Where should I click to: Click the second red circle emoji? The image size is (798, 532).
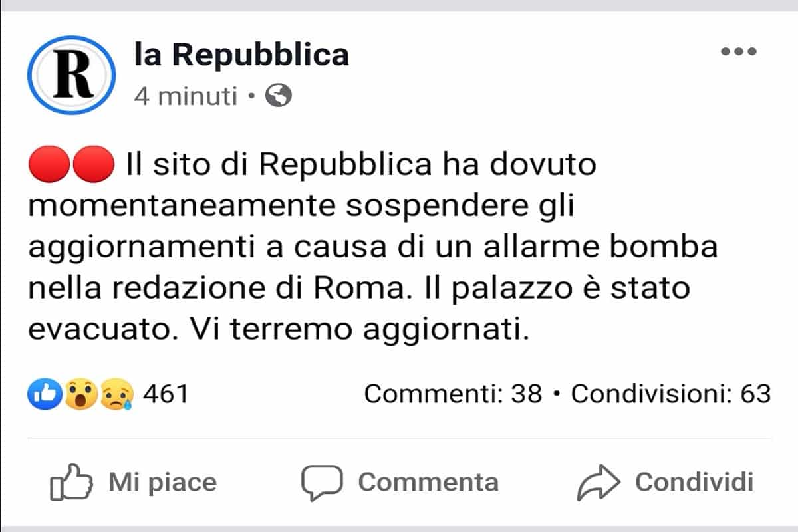(94, 164)
